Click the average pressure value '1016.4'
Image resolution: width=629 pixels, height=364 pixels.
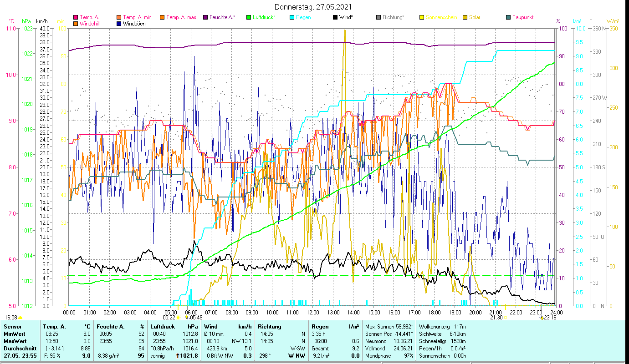(x=190, y=348)
